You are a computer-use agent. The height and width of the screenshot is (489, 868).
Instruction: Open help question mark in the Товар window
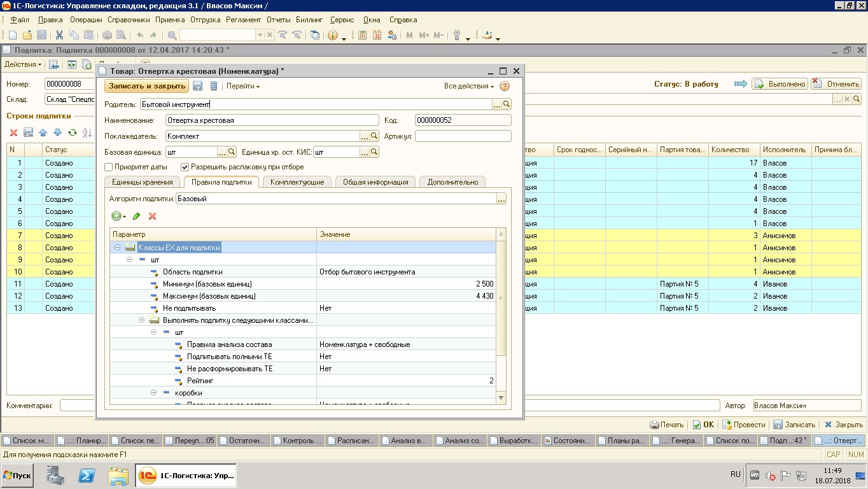(x=505, y=86)
